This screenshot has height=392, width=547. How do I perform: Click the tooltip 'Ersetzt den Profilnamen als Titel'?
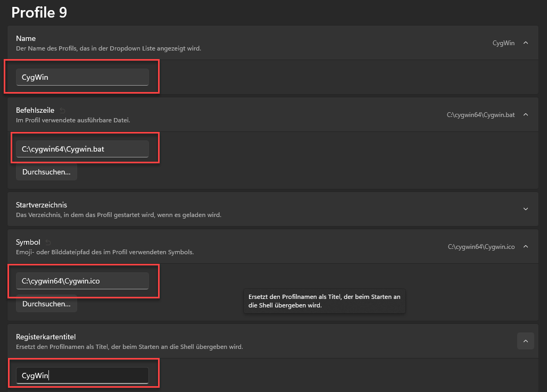tap(325, 301)
